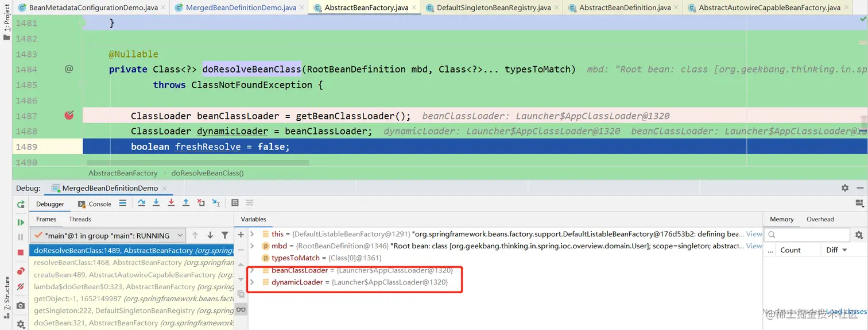Click the Load classes link
This screenshot has width=868, height=330.
[x=846, y=312]
